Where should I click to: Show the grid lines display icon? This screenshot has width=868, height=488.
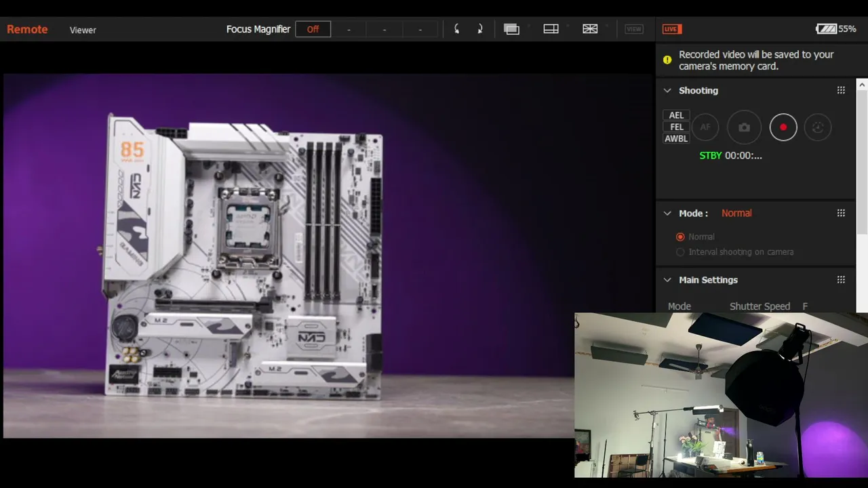tap(590, 29)
